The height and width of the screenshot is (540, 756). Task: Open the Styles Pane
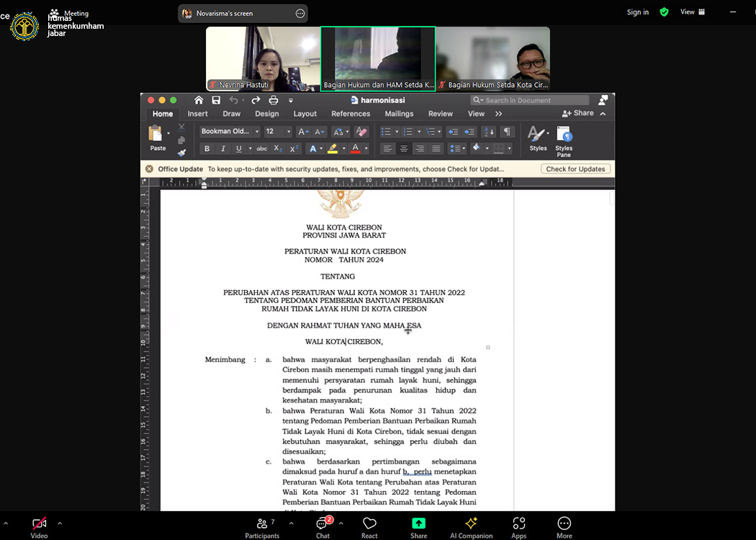(x=564, y=140)
